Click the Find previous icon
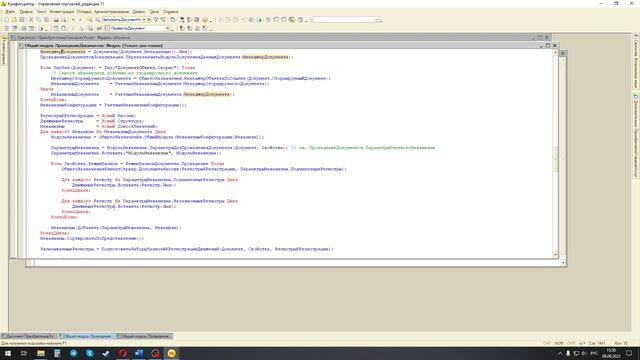 (x=163, y=20)
